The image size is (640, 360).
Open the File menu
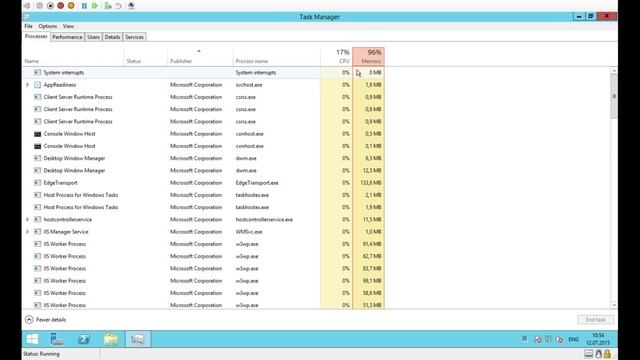coord(28,26)
